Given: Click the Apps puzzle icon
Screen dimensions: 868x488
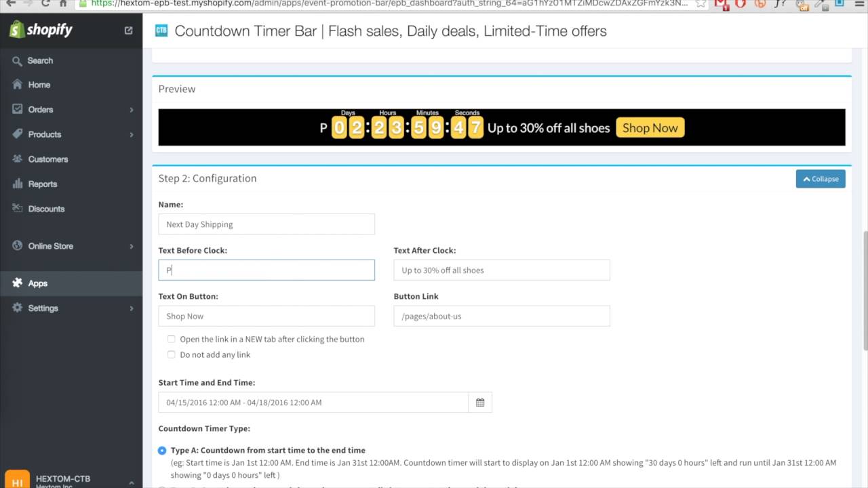Looking at the screenshot, I should point(17,283).
